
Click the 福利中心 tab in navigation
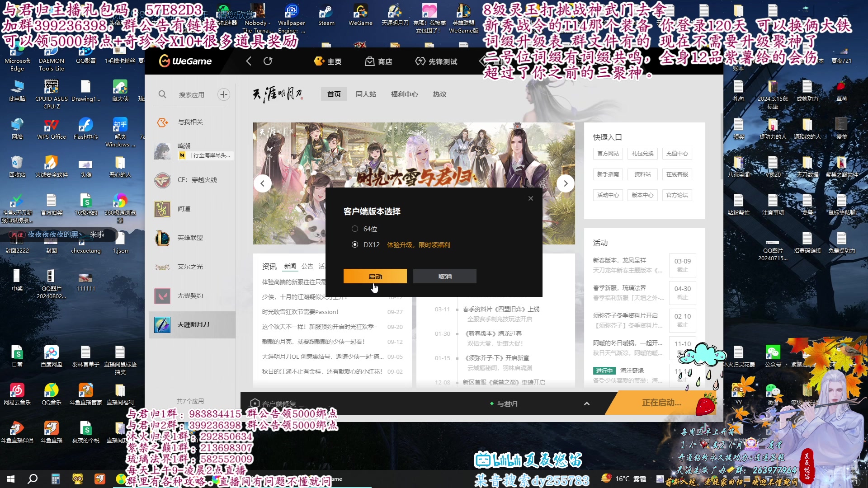[x=404, y=94]
